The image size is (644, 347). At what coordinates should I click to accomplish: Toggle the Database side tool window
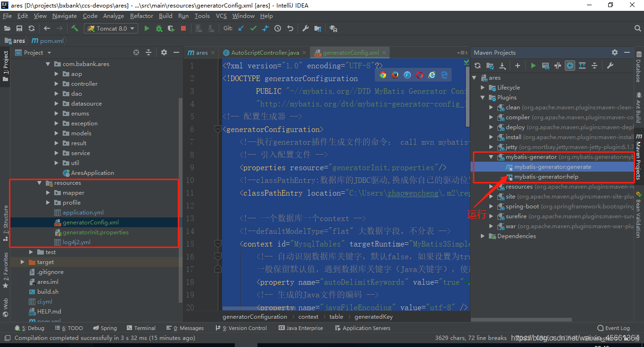[639, 67]
